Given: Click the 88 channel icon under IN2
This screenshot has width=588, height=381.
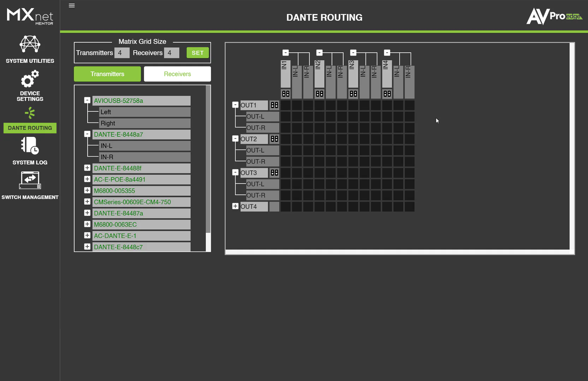Looking at the screenshot, I should [320, 94].
